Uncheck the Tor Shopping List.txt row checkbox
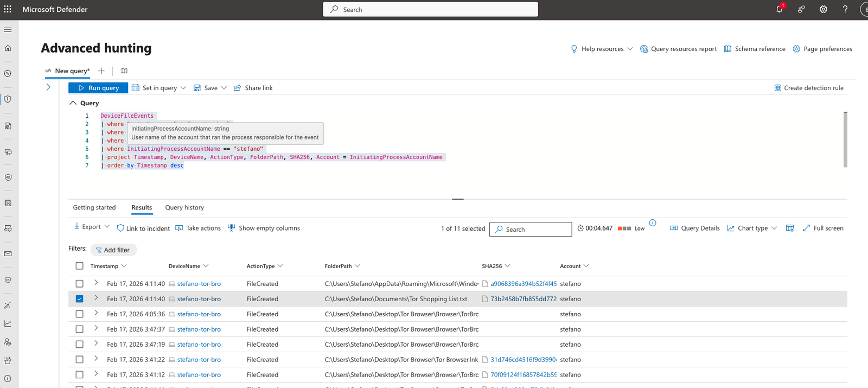This screenshot has height=388, width=868. pos(80,299)
